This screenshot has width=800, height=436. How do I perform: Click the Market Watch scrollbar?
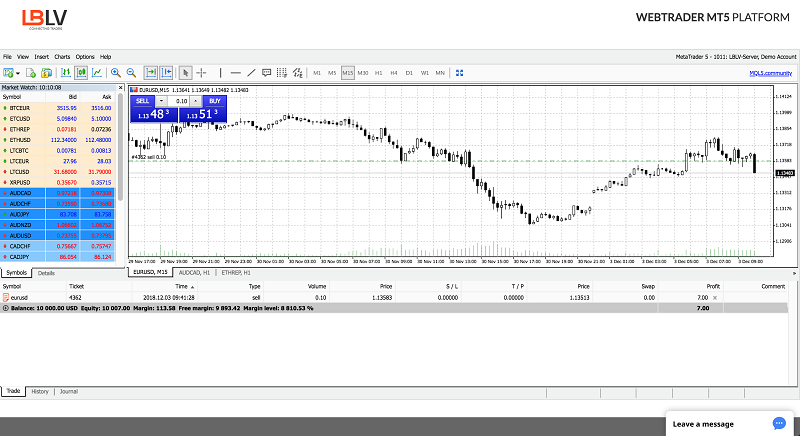(x=120, y=148)
